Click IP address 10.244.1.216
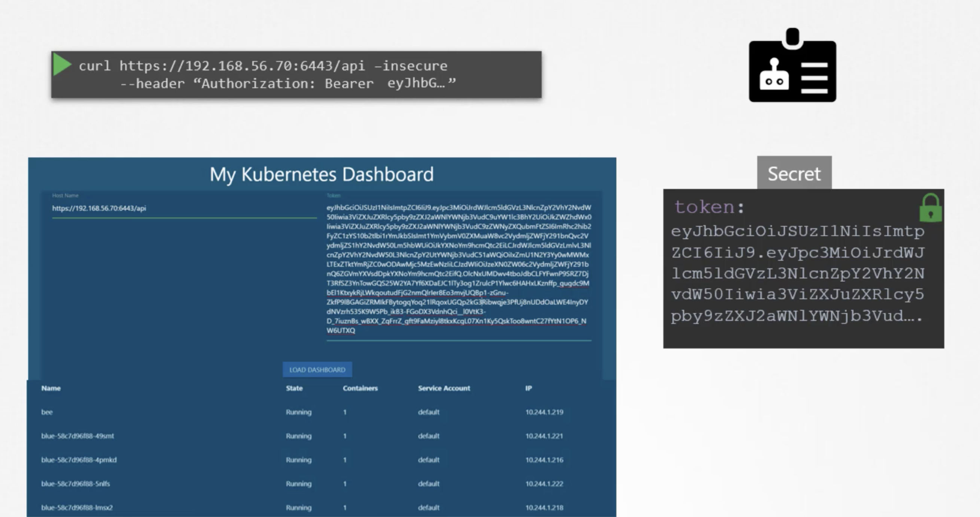The image size is (980, 517). (x=544, y=460)
